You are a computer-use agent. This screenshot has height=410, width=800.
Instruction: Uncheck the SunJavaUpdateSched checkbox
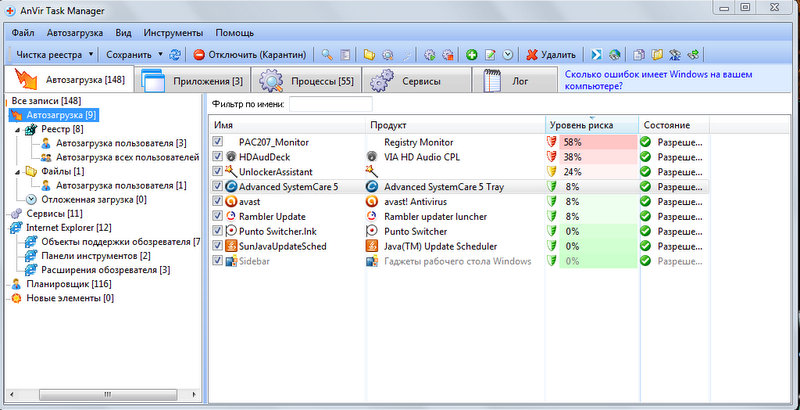click(x=218, y=245)
